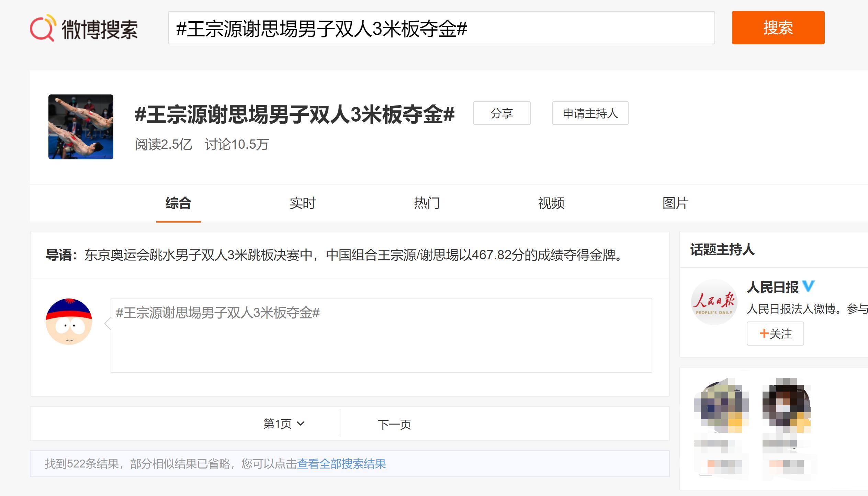Viewport: 868px width, 496px height.
Task: Focus the post compose text box
Action: click(x=381, y=336)
